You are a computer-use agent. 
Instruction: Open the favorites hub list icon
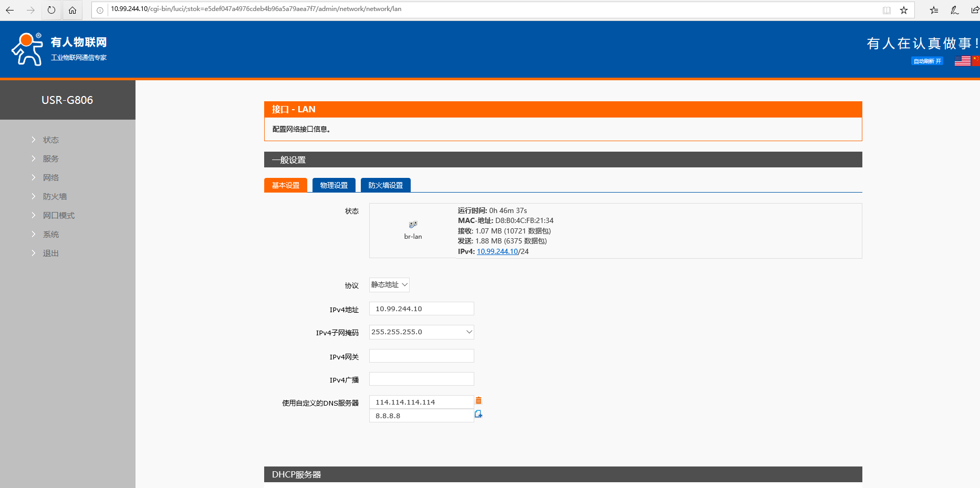(934, 10)
